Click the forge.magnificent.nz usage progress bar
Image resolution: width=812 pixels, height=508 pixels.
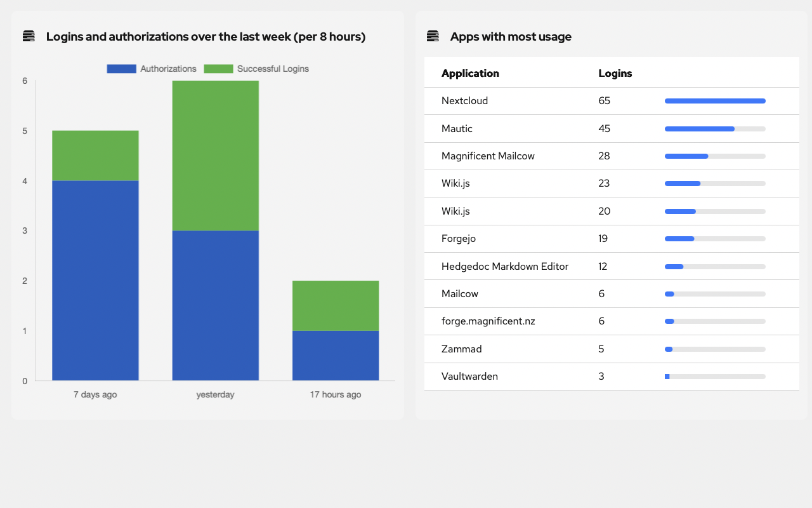715,321
